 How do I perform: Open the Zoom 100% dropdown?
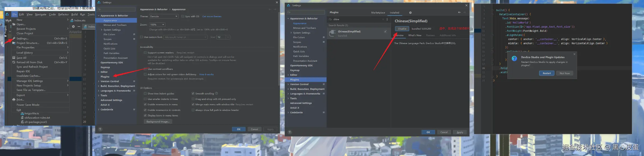click(x=157, y=25)
